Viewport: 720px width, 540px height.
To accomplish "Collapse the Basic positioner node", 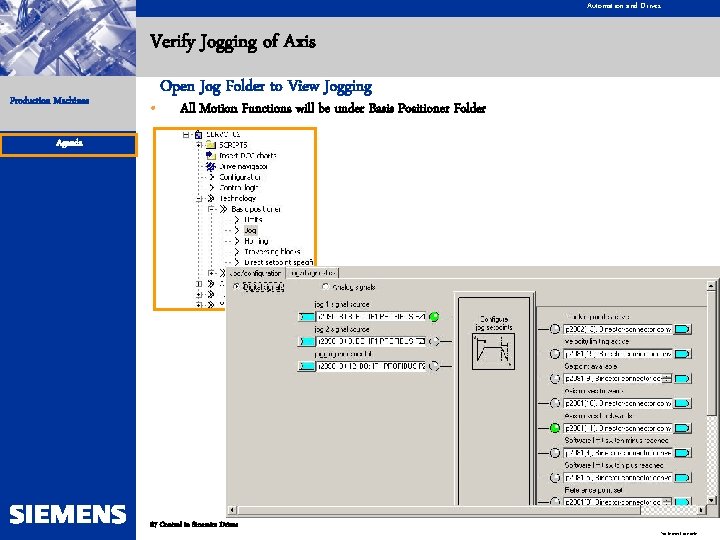I will [x=212, y=209].
